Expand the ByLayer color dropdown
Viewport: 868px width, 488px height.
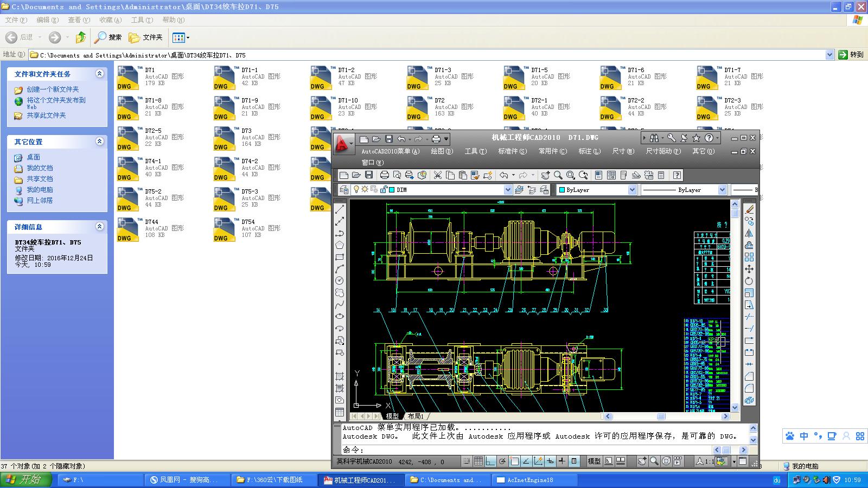pyautogui.click(x=632, y=190)
